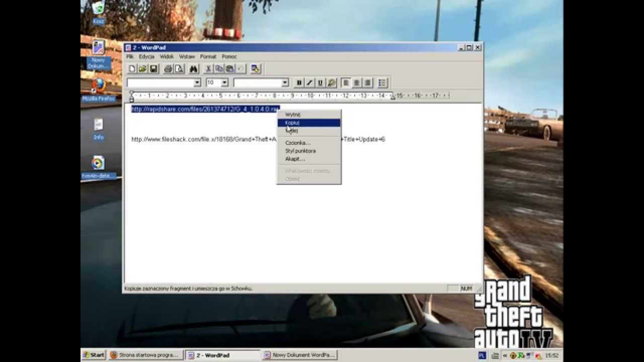644x362 pixels.
Task: Click the Open file toolbar icon
Action: (x=143, y=69)
